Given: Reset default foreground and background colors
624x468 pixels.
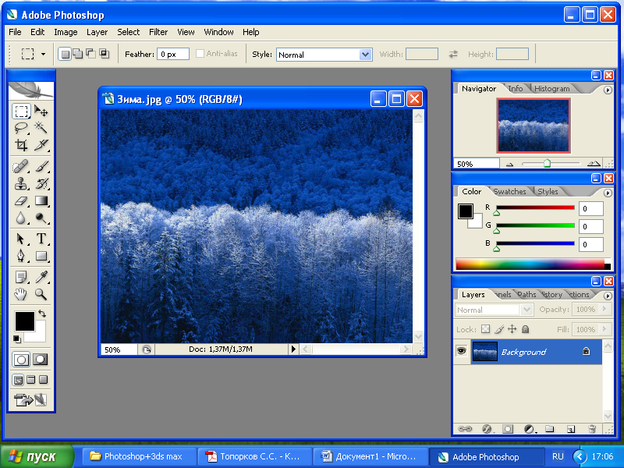Looking at the screenshot, I should [x=17, y=339].
